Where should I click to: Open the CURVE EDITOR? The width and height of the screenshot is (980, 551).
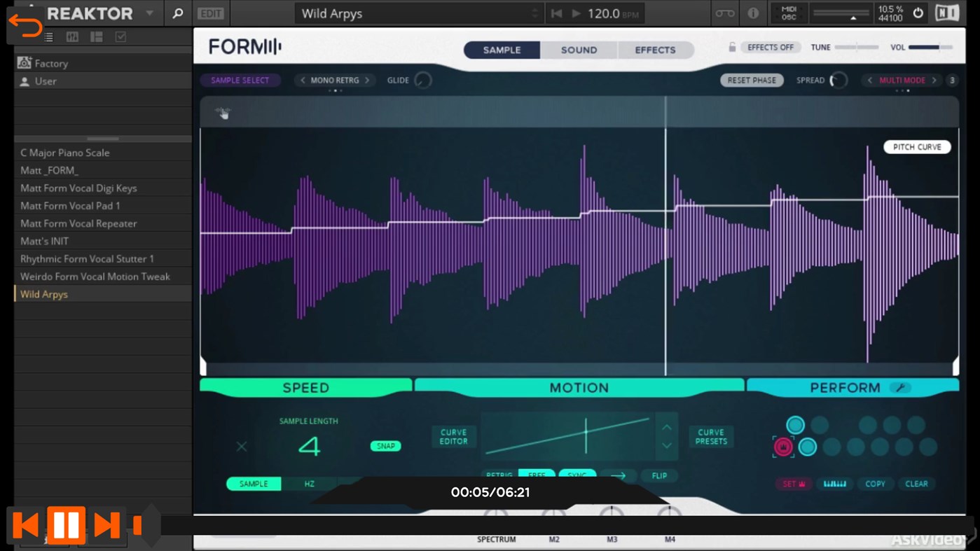tap(454, 437)
